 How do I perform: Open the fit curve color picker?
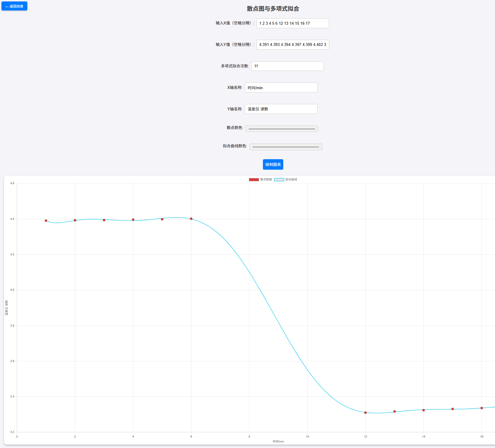coord(286,147)
